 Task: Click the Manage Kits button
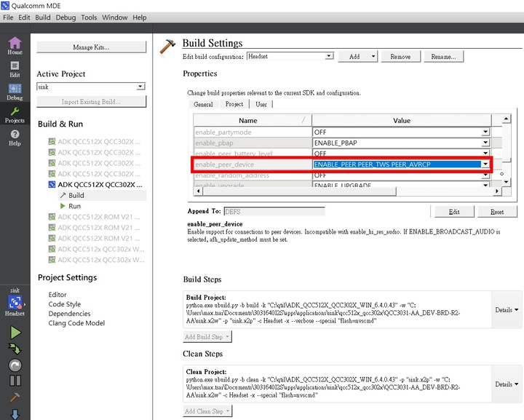pyautogui.click(x=91, y=47)
